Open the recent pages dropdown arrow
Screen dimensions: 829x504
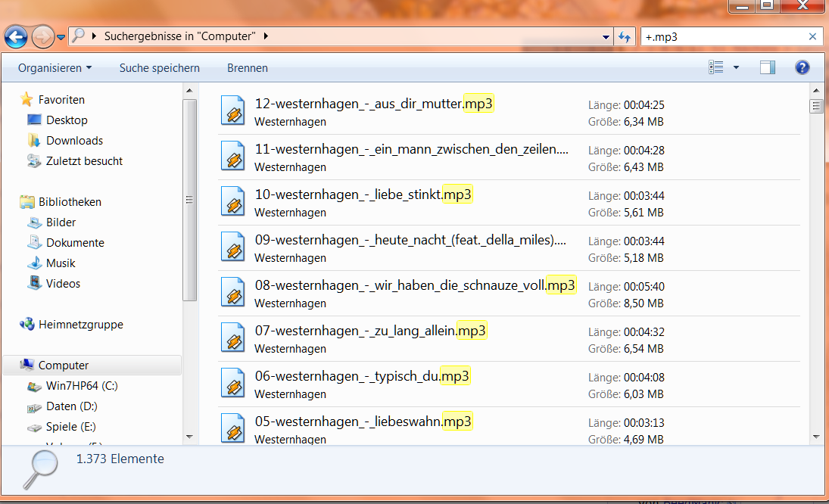pos(61,37)
